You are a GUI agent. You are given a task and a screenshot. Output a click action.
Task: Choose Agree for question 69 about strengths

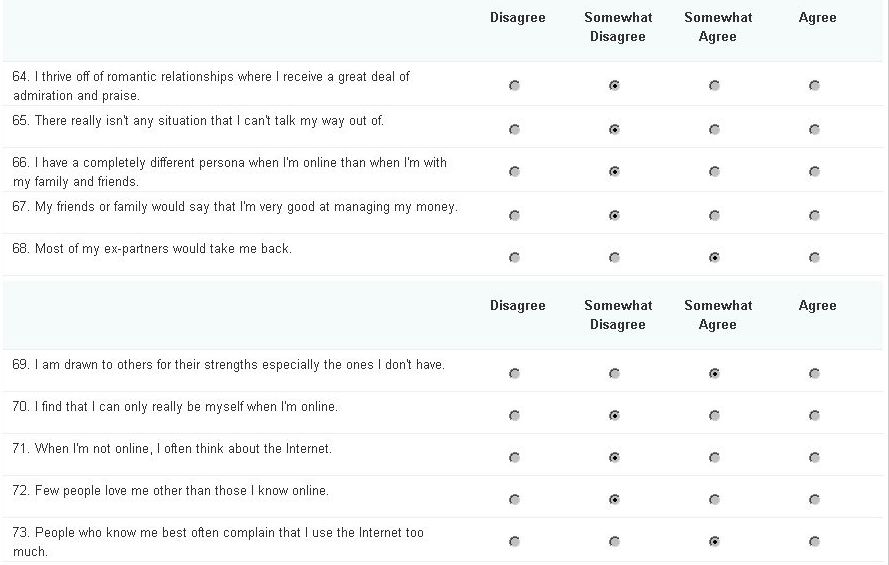tap(814, 373)
